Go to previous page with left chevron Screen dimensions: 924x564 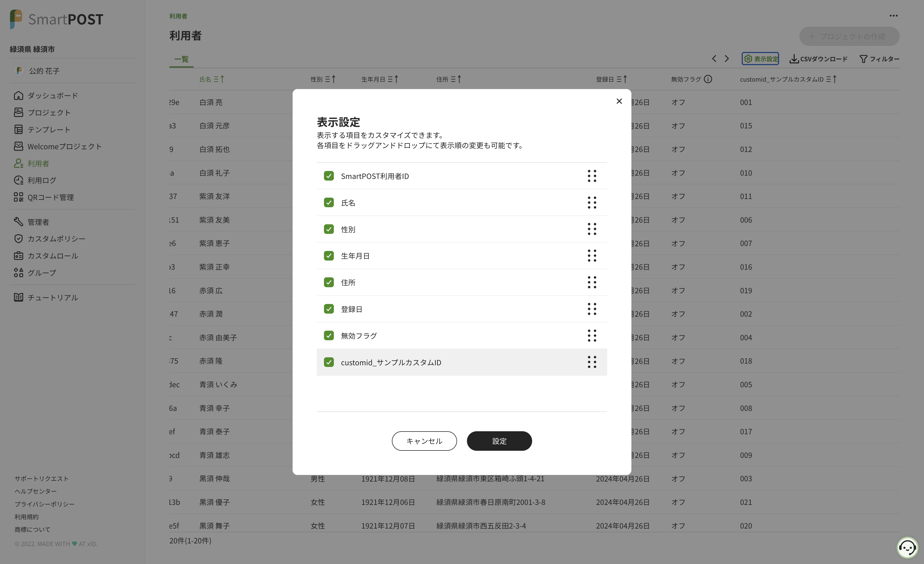(714, 59)
